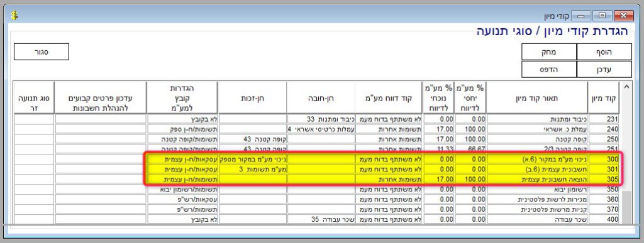
Task: Click the dollar-sign application icon in title bar
Action: (x=15, y=16)
